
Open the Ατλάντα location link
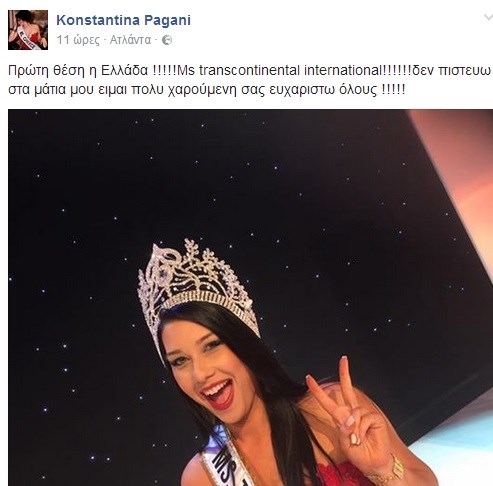tap(130, 40)
